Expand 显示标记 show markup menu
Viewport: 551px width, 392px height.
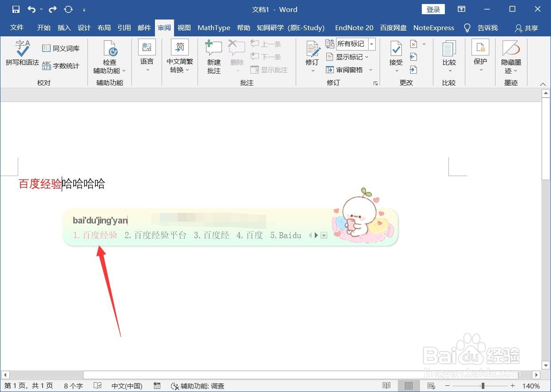click(347, 57)
